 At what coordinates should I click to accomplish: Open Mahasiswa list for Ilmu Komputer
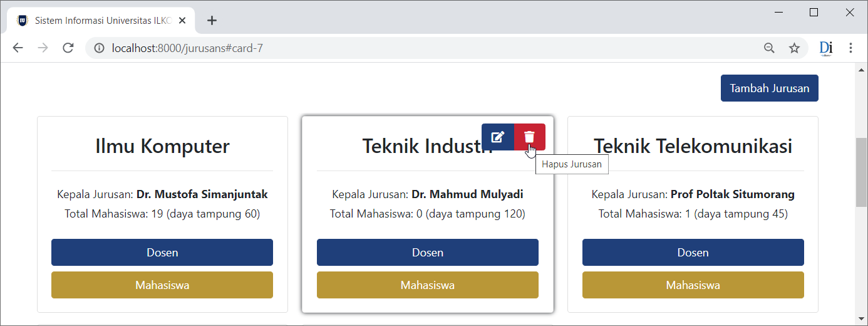162,285
